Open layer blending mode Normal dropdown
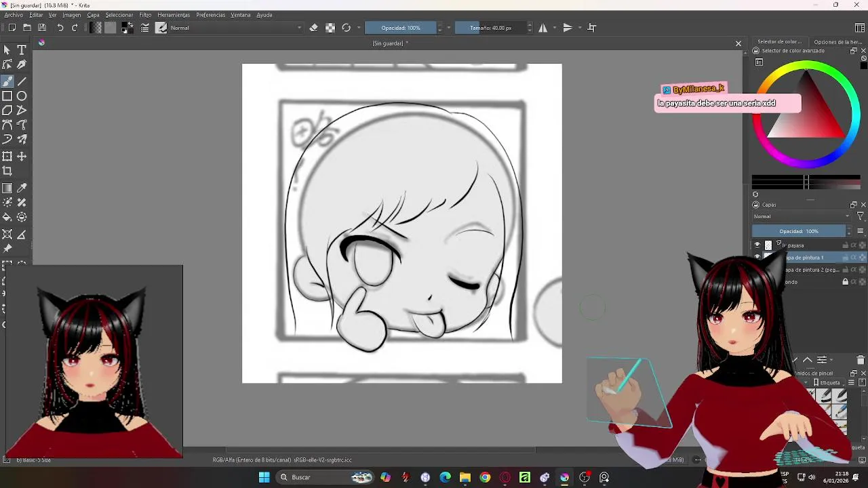The image size is (868, 488). tap(802, 217)
